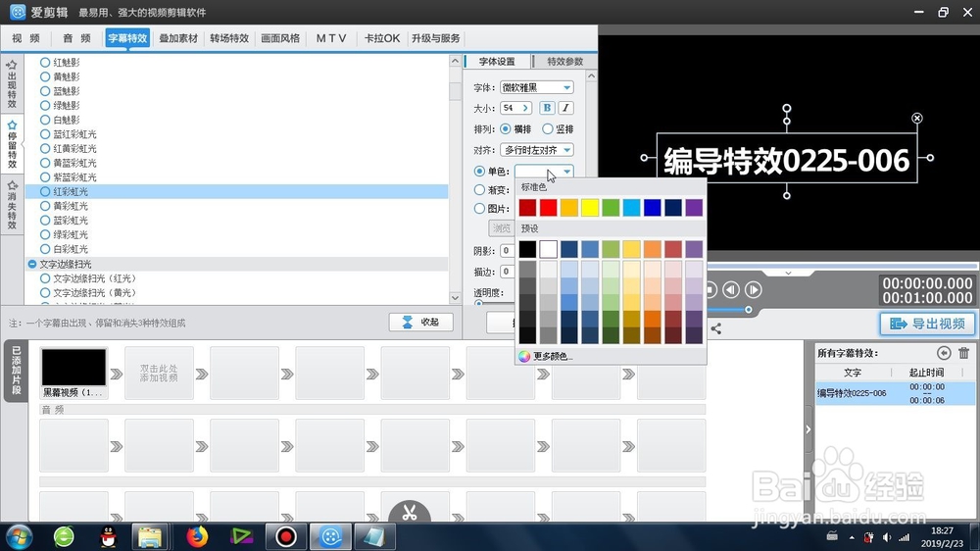The image size is (980, 551).
Task: Choose 竖排 vertical layout radio
Action: tap(548, 128)
